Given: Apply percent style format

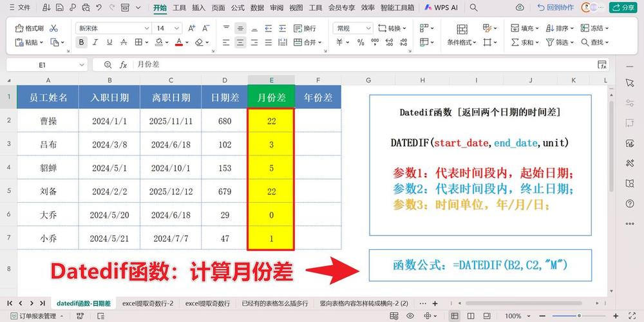Looking at the screenshot, I should tap(361, 42).
